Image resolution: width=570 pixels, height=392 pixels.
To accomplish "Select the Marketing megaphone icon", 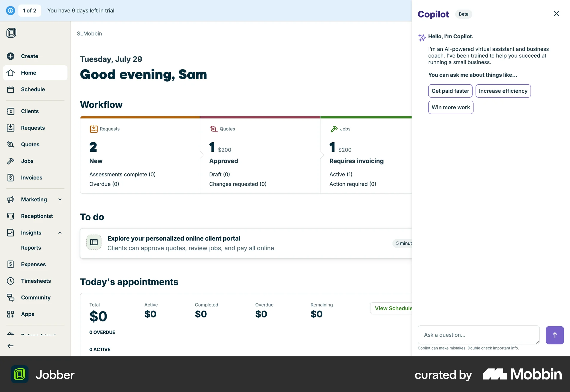I will [x=11, y=199].
